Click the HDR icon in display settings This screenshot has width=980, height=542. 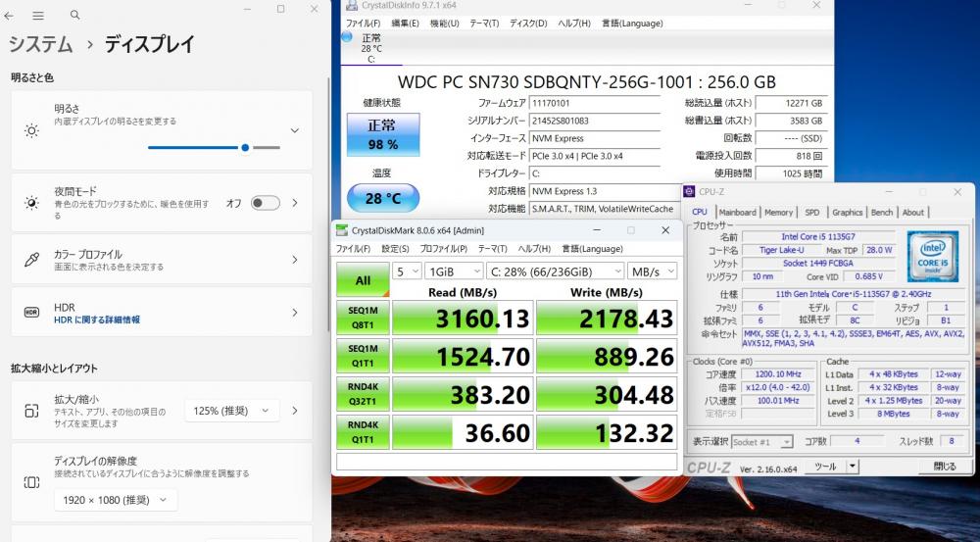click(x=31, y=313)
